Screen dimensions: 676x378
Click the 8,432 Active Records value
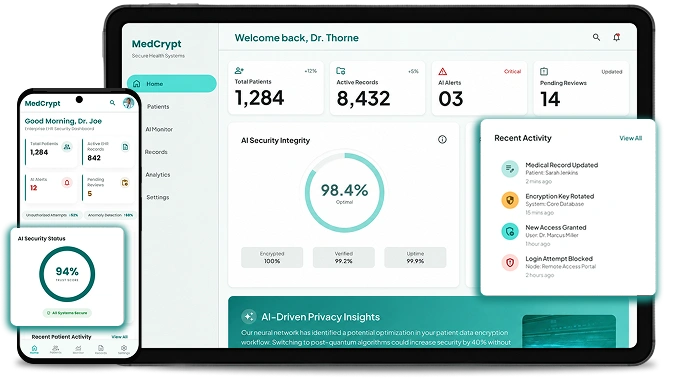[363, 98]
